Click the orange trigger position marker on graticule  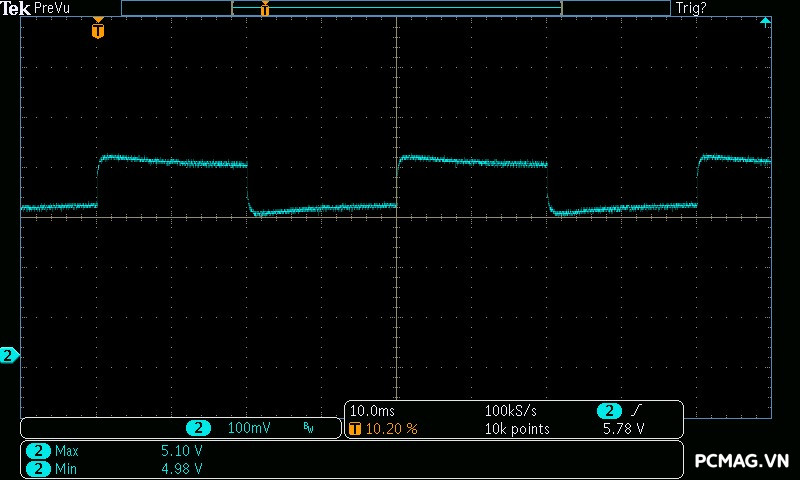[97, 30]
